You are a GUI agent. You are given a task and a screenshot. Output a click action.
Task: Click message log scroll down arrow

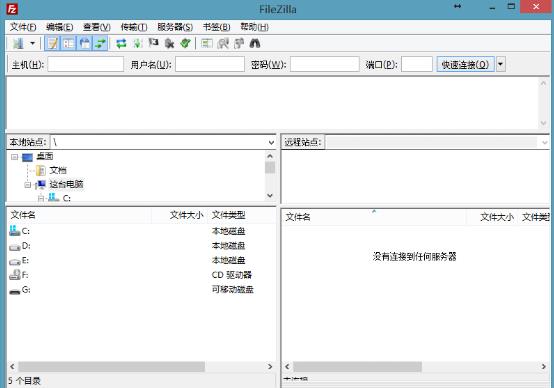(543, 123)
